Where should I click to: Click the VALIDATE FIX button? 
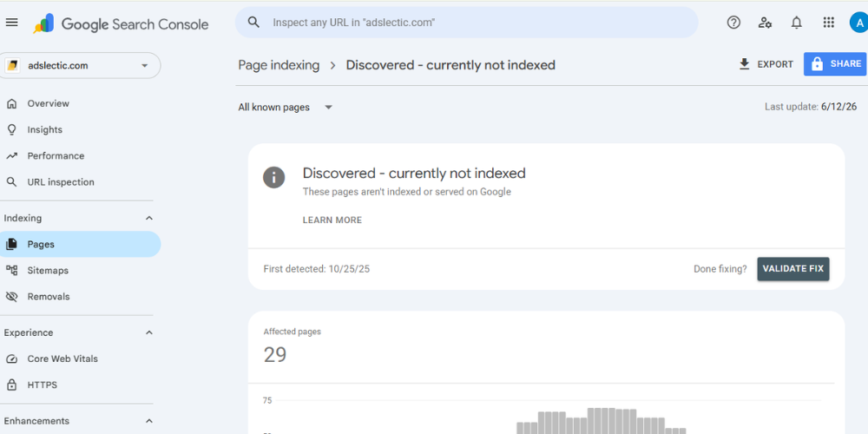(x=793, y=269)
